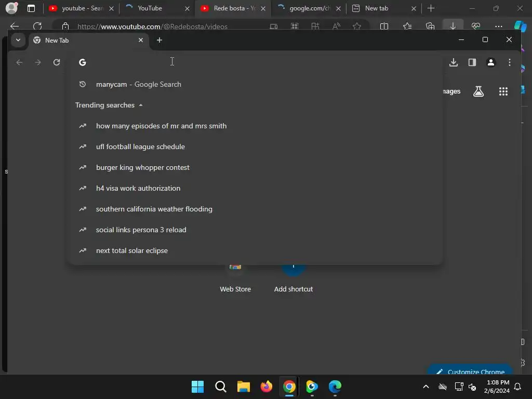Open a new tab in Edge
The height and width of the screenshot is (399, 532).
click(431, 8)
